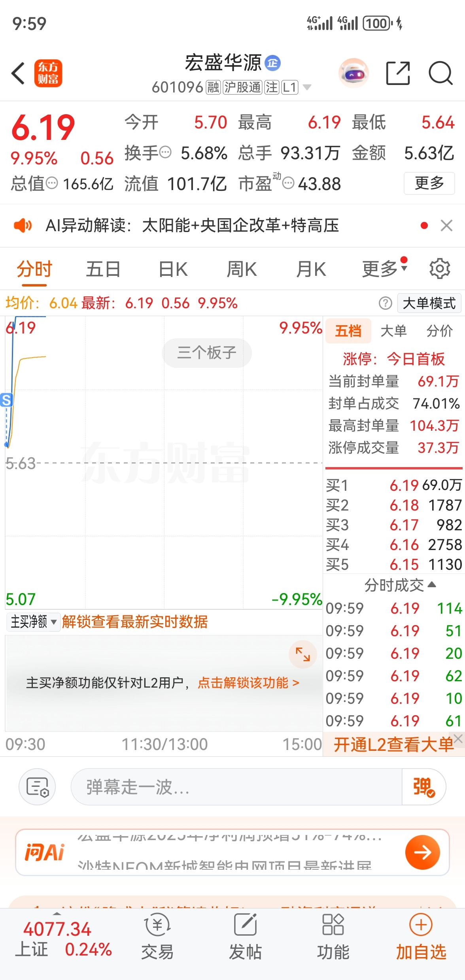This screenshot has height=980, width=465.
Task: Open the 功能 grid icon
Action: point(333,937)
